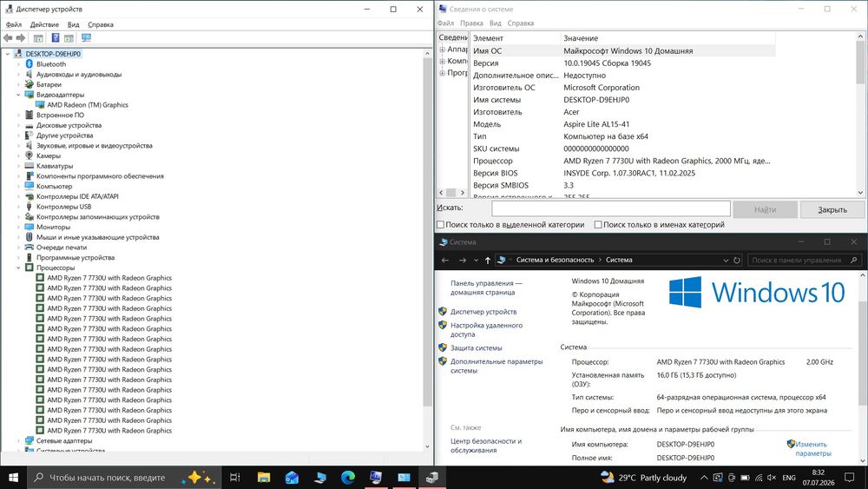Image resolution: width=868 pixels, height=489 pixels.
Task: Select the Батареи category icon
Action: 30,85
